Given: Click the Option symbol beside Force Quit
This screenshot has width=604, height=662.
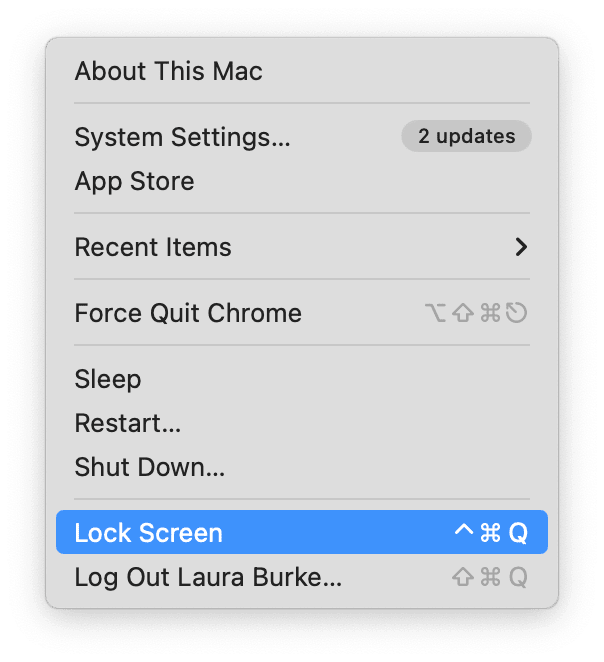Looking at the screenshot, I should [435, 314].
